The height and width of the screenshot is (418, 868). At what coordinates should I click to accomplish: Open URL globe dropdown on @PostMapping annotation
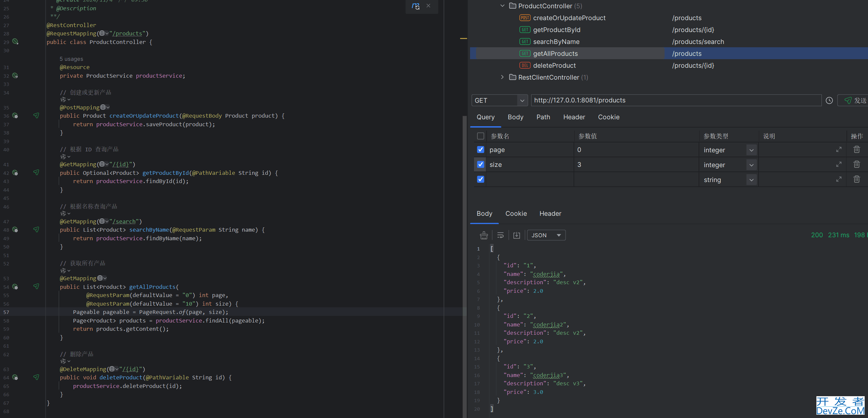tap(105, 107)
